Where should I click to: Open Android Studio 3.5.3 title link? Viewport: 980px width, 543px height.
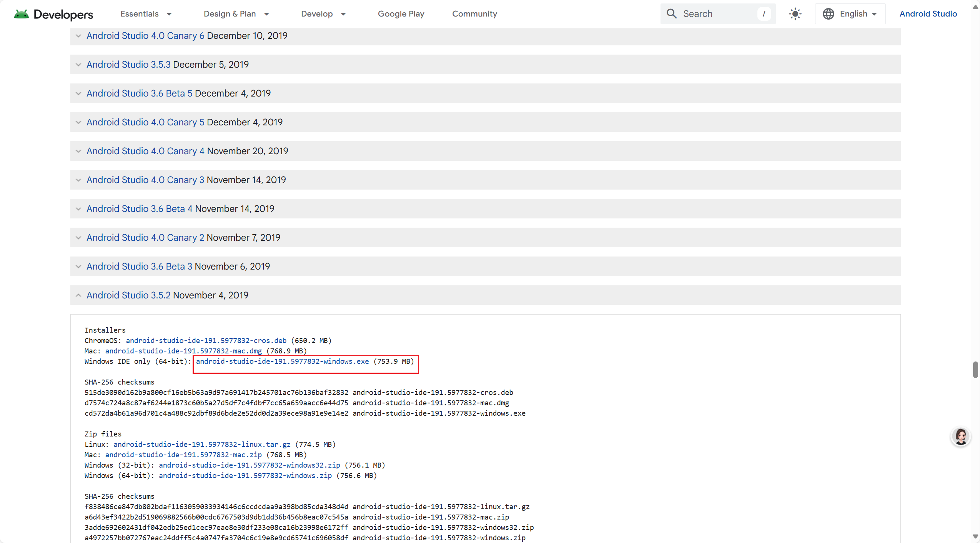click(128, 65)
